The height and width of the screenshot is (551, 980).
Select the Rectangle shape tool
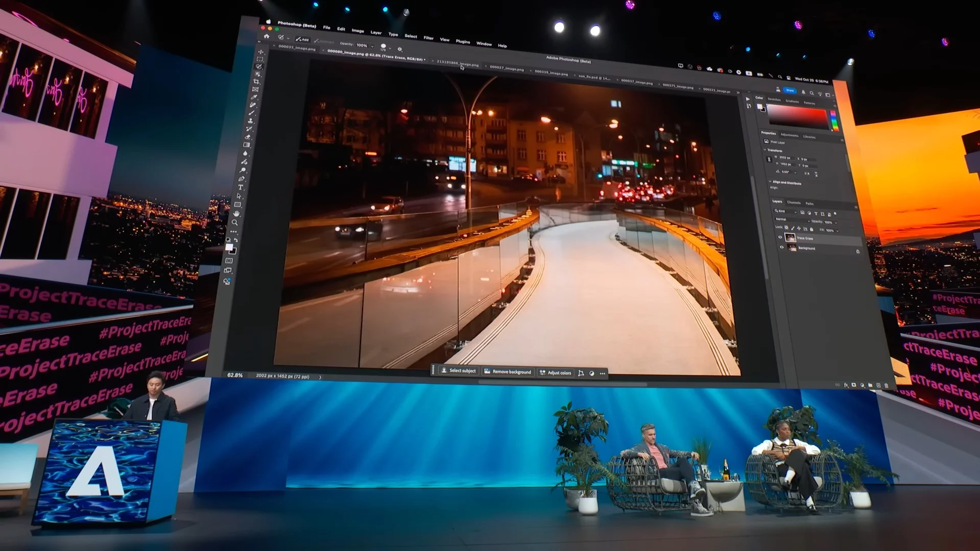237,205
